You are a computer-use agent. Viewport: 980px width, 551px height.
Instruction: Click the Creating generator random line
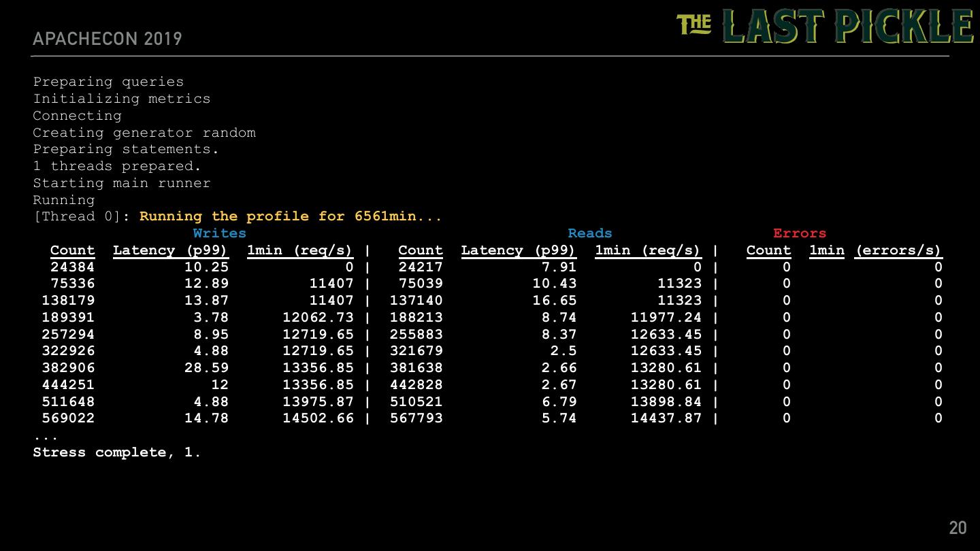(144, 133)
